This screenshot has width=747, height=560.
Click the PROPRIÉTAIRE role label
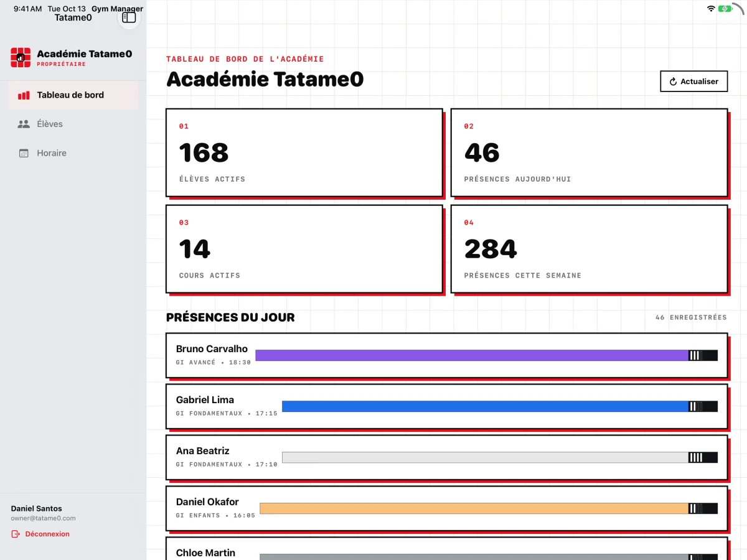[61, 64]
